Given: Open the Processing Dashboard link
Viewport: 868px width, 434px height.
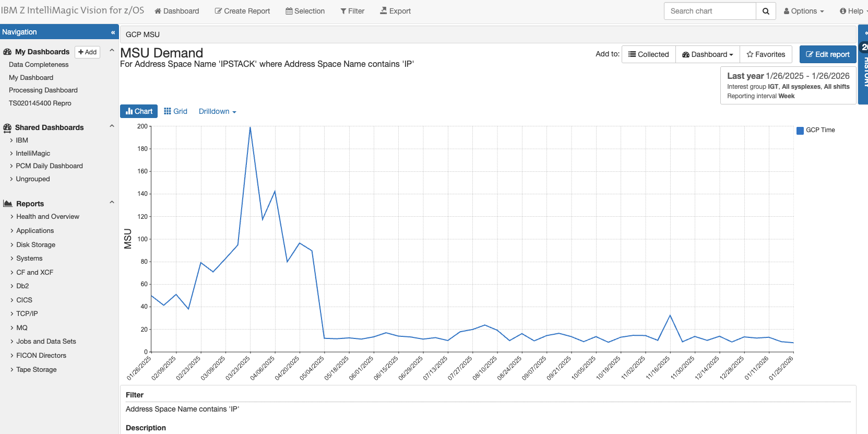Looking at the screenshot, I should click(x=43, y=90).
